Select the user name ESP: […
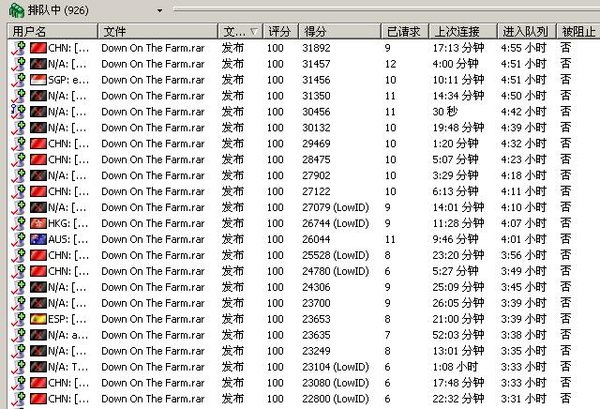 pyautogui.click(x=68, y=319)
